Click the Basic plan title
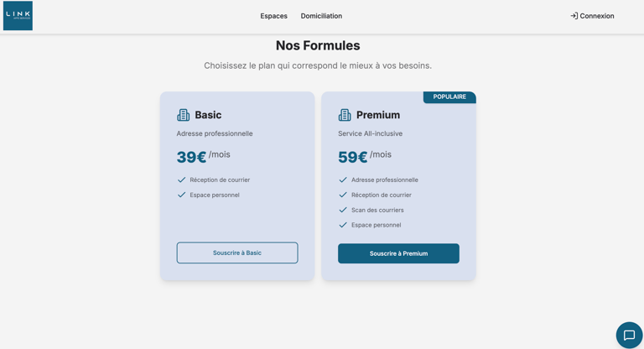Image resolution: width=644 pixels, height=349 pixels. click(x=208, y=115)
